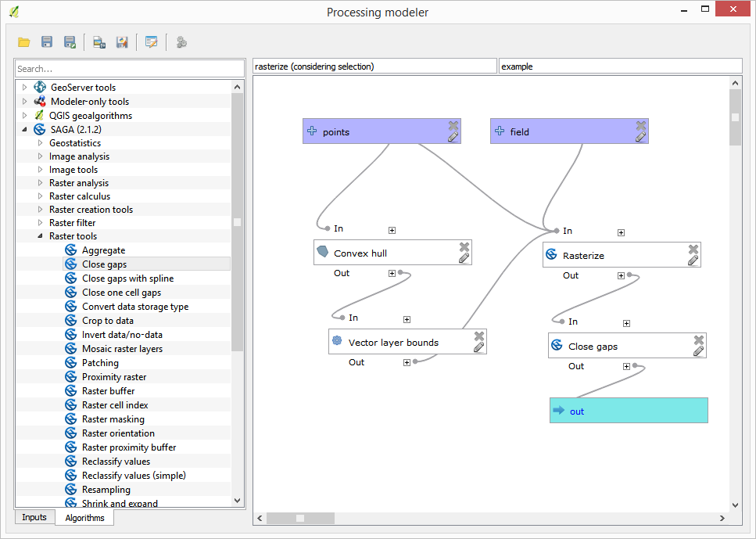Open the edit model help icon

(152, 42)
